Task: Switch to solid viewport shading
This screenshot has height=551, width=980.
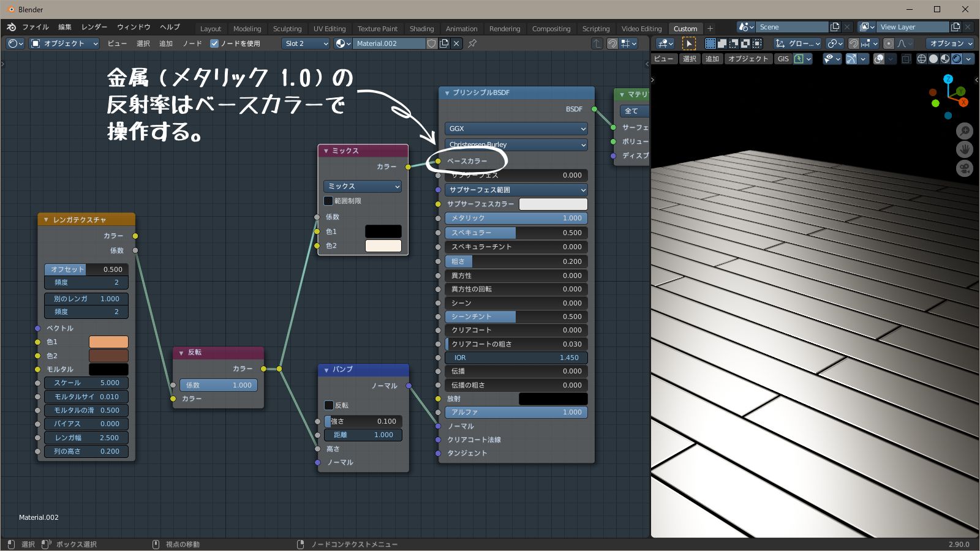Action: (x=933, y=59)
